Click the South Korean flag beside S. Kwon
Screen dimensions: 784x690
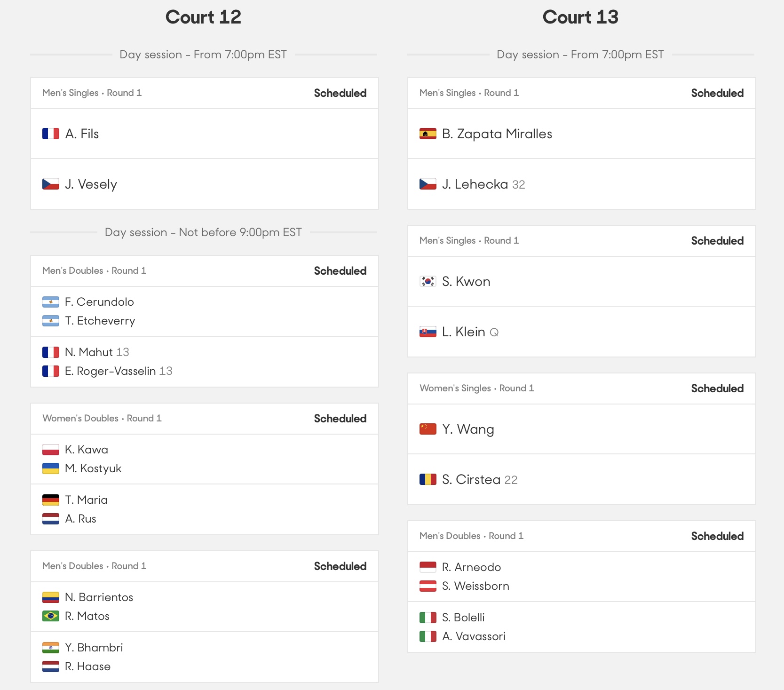(428, 281)
